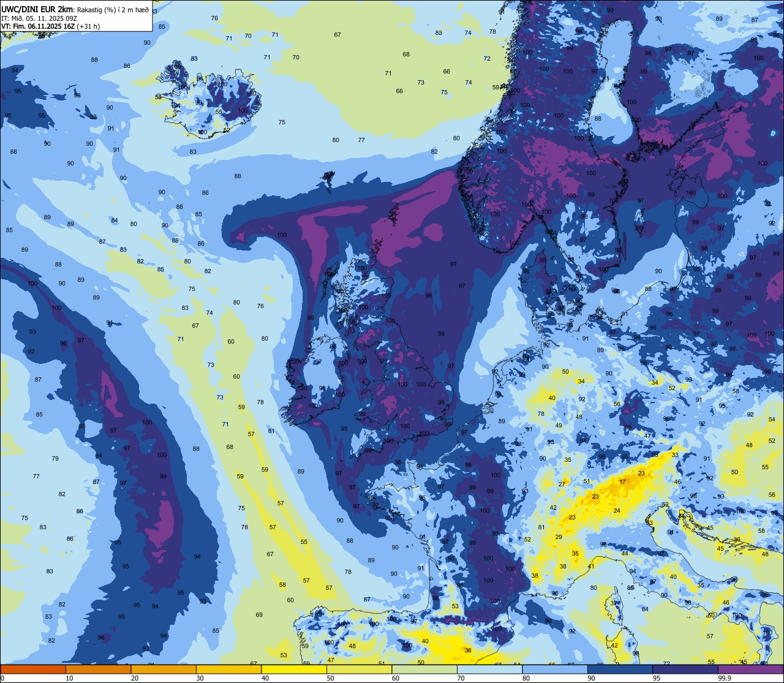Pick the legend color between 10 and 20
This screenshot has width=784, height=683.
pyautogui.click(x=98, y=669)
